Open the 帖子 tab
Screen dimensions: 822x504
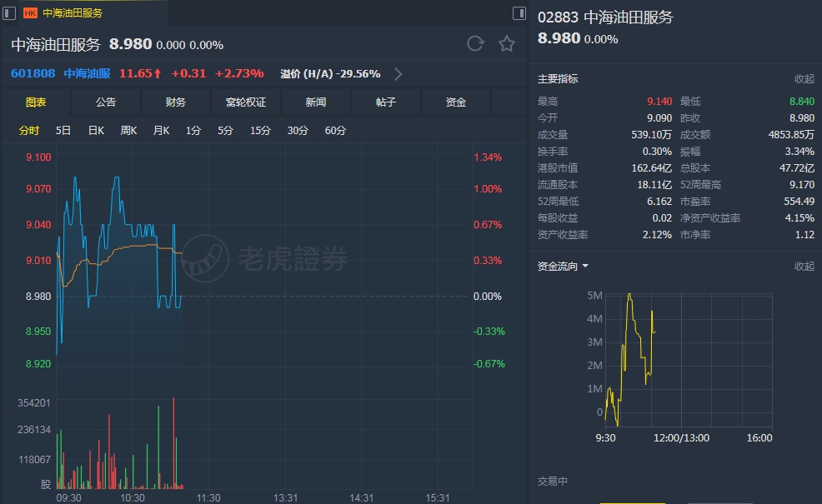pyautogui.click(x=386, y=102)
